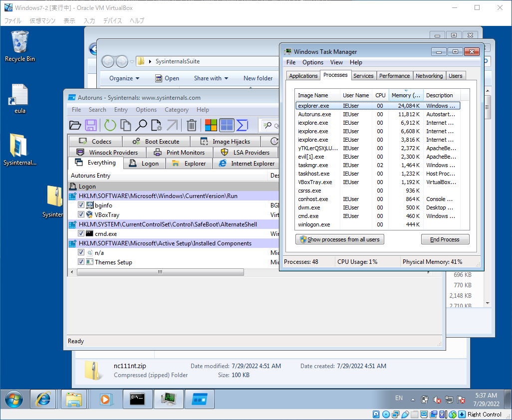
Task: Click the Autoruns quick filter search box
Action: click(x=270, y=126)
